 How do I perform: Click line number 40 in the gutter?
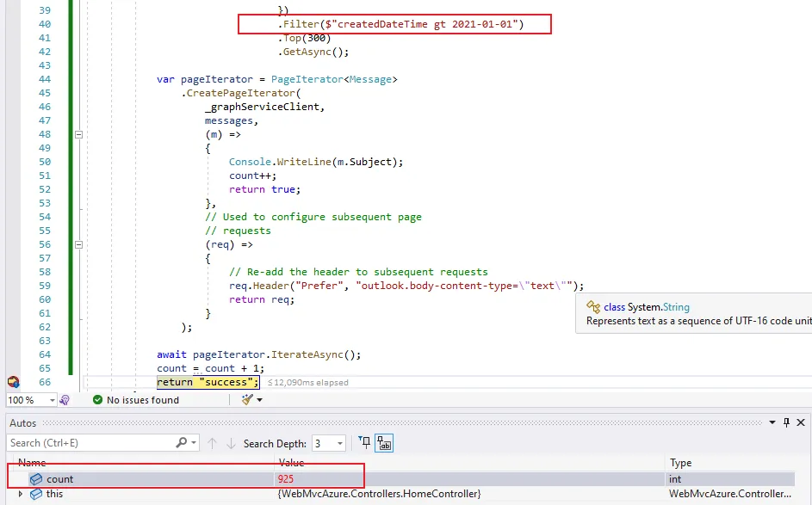coord(45,24)
